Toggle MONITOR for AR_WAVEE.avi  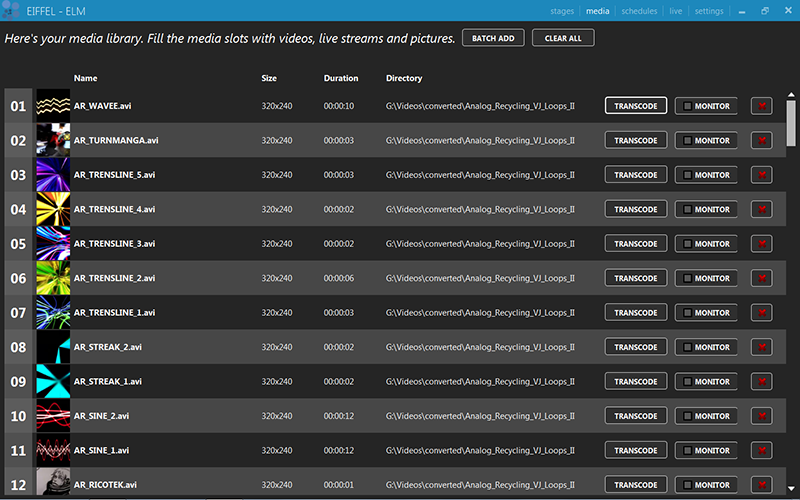pyautogui.click(x=706, y=106)
